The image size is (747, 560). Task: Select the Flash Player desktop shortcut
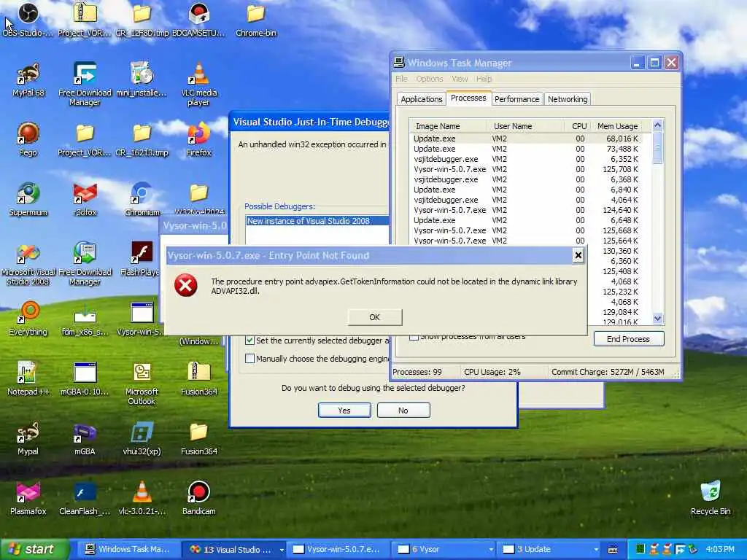point(142,260)
